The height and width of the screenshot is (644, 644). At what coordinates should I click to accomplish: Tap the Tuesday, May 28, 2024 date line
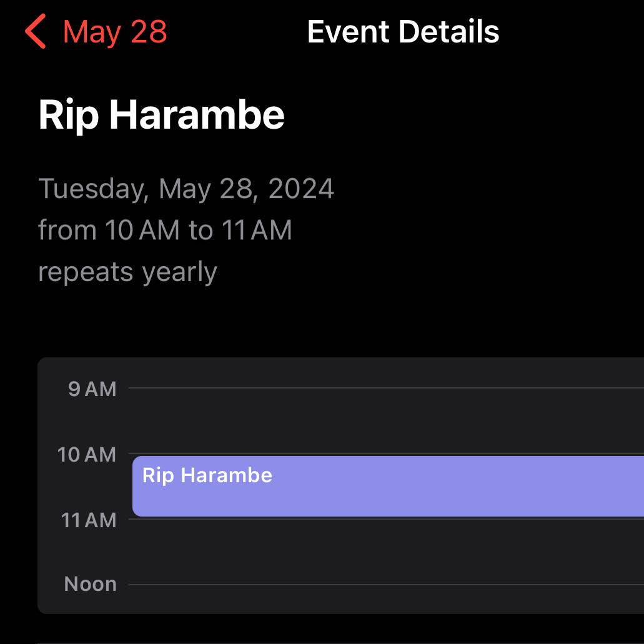pos(186,189)
